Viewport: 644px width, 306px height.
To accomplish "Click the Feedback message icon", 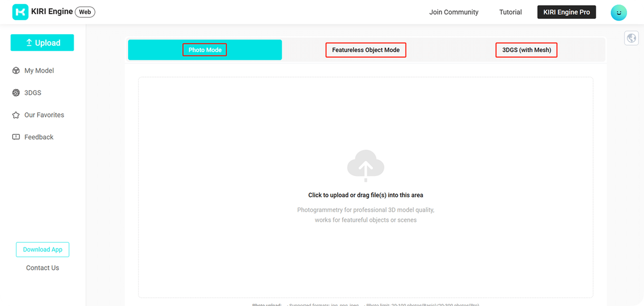I will pos(16,137).
